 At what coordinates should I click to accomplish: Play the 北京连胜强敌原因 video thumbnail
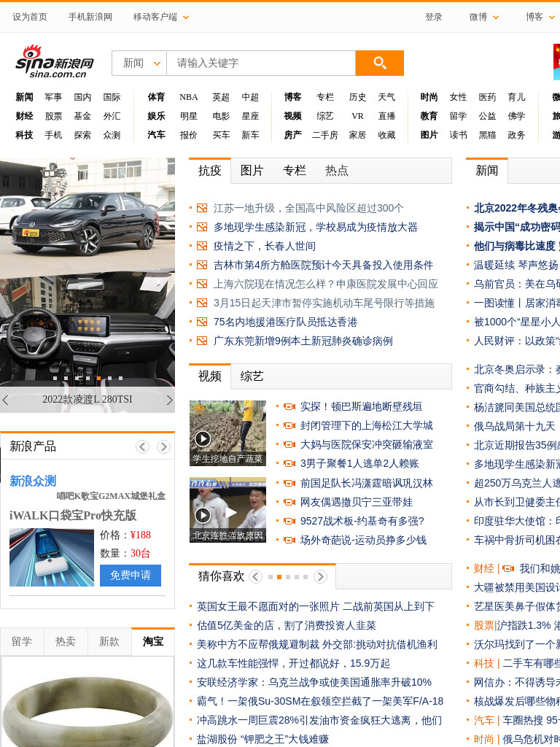click(227, 510)
